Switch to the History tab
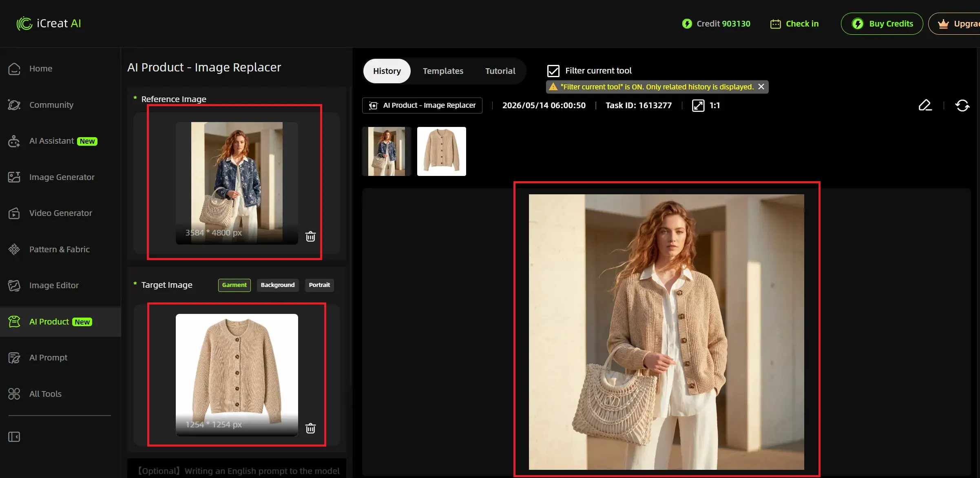The image size is (980, 478). pos(387,71)
